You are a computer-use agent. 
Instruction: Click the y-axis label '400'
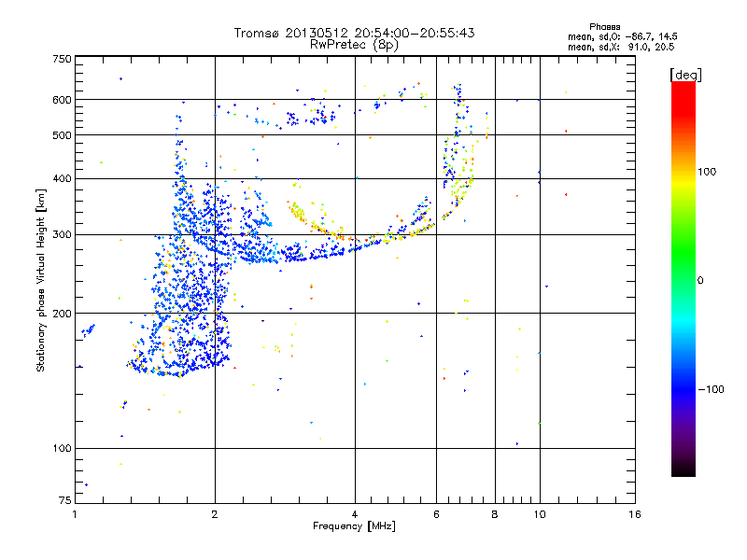click(62, 179)
